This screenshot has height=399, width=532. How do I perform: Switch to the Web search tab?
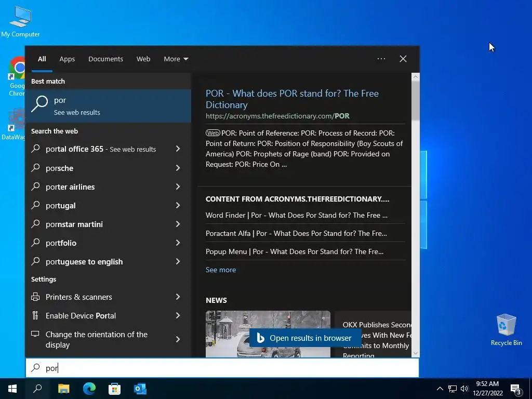click(143, 59)
